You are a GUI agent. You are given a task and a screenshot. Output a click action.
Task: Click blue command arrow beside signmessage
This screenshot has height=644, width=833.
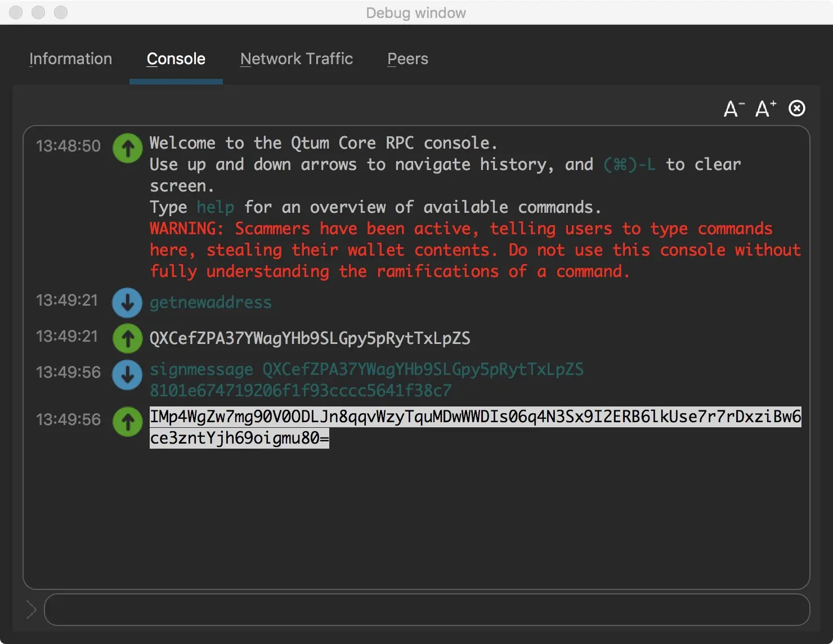[x=128, y=374]
